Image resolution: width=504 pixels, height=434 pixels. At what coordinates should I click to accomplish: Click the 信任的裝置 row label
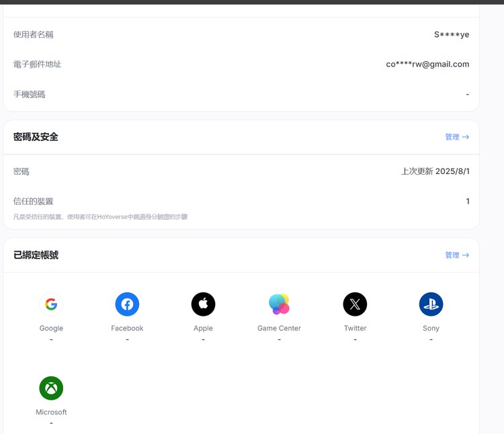click(x=34, y=202)
